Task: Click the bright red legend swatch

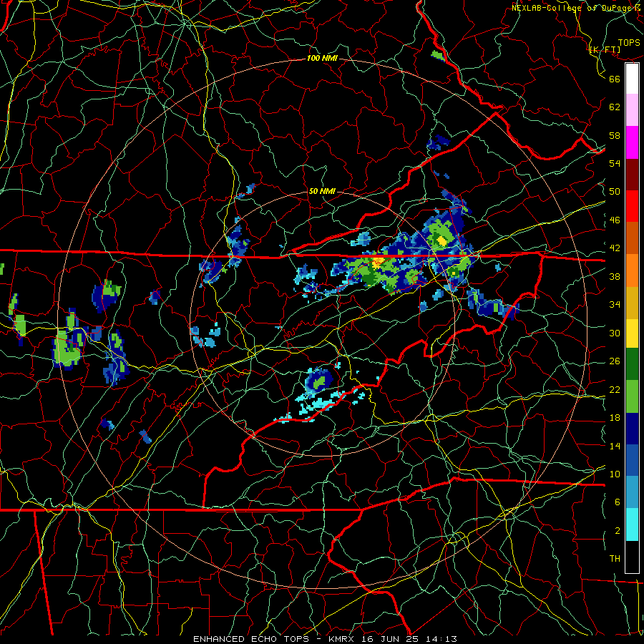Action: tap(632, 206)
